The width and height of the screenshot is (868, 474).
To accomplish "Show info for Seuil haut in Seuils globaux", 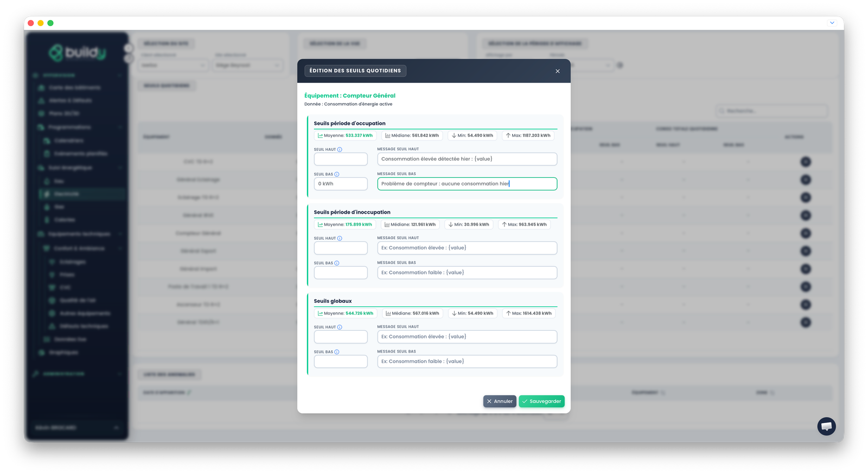I will (x=340, y=328).
